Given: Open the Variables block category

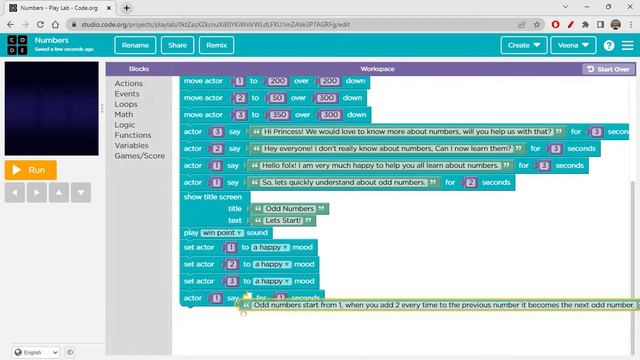Looking at the screenshot, I should click(131, 145).
